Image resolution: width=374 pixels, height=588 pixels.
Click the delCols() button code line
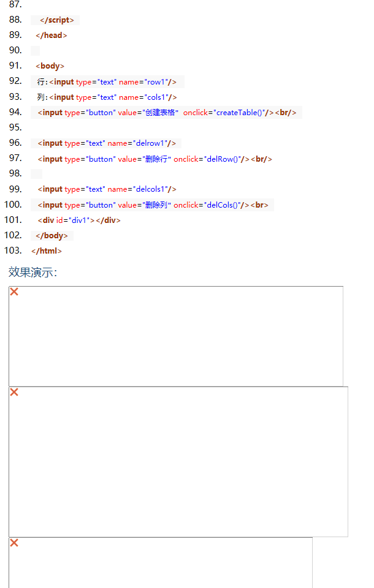153,205
